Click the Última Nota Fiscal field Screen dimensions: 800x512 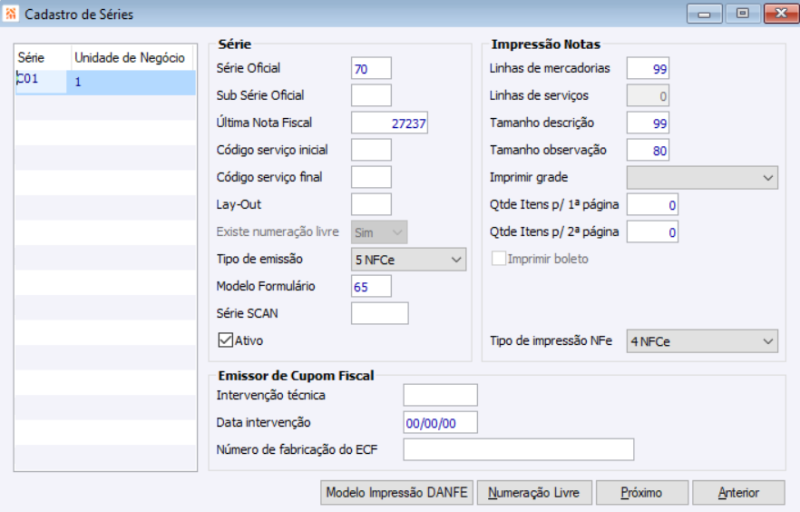tap(390, 123)
